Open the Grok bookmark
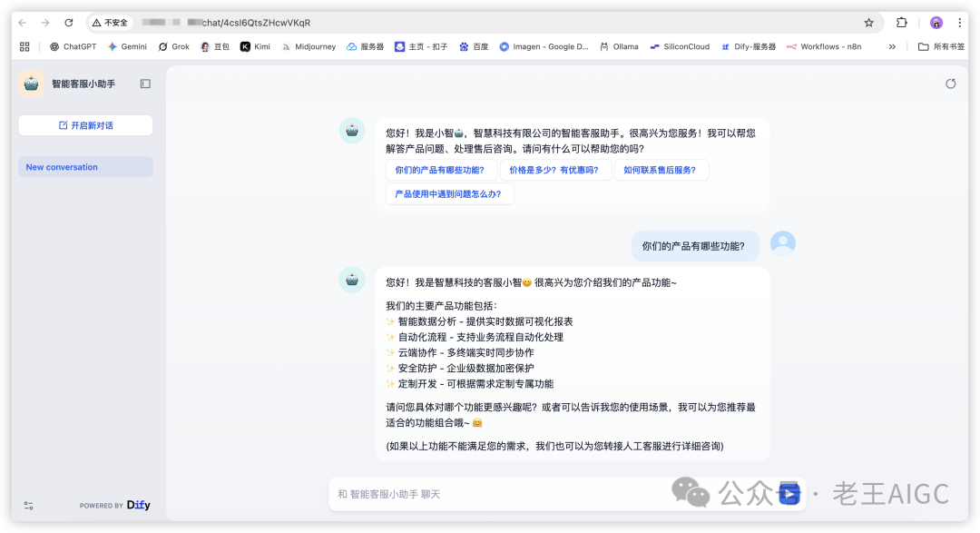The image size is (980, 533). 173,46
